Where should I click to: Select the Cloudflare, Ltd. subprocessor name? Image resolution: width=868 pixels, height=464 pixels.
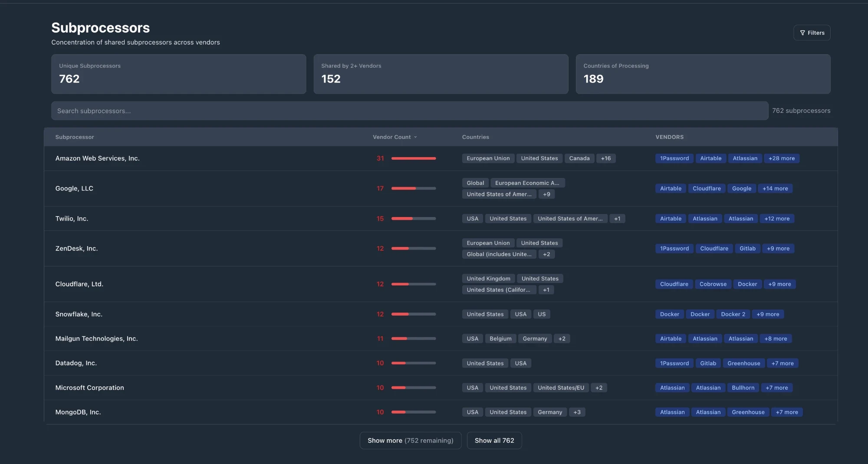point(79,284)
